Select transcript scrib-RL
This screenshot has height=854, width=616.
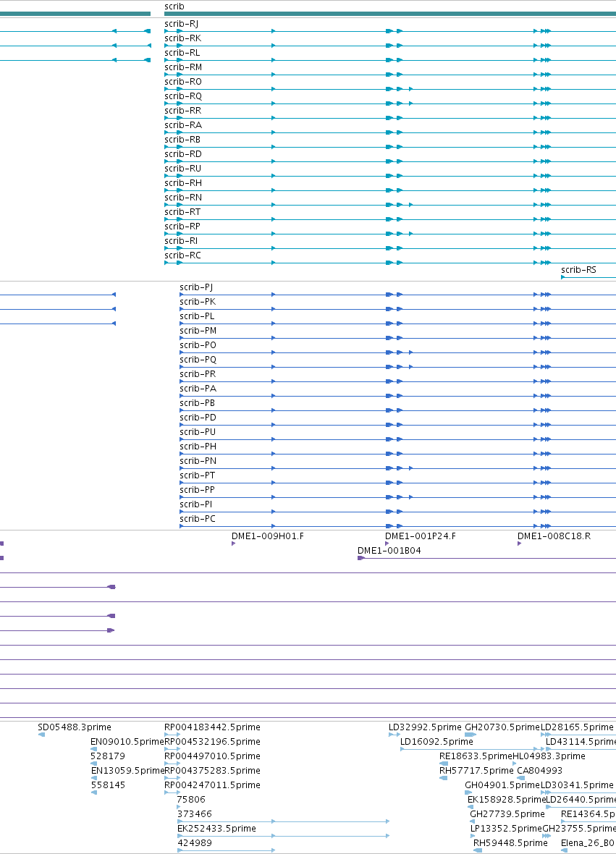(182, 53)
